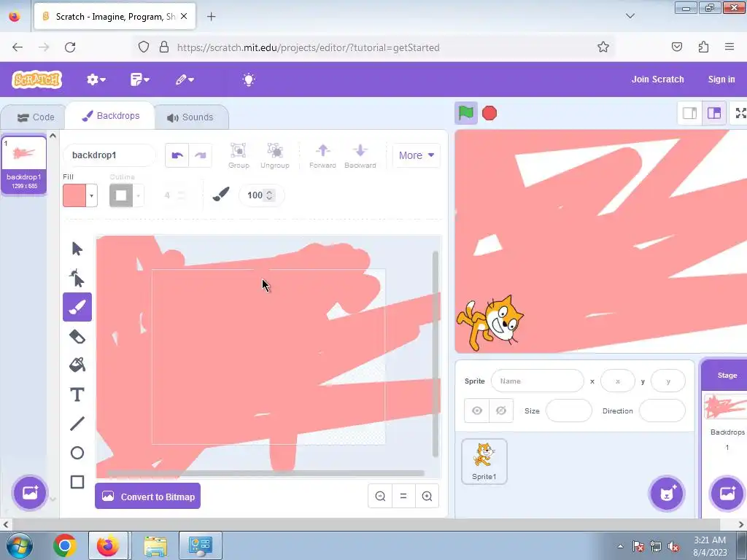Open the Code tab
Image resolution: width=747 pixels, height=560 pixels.
36,117
